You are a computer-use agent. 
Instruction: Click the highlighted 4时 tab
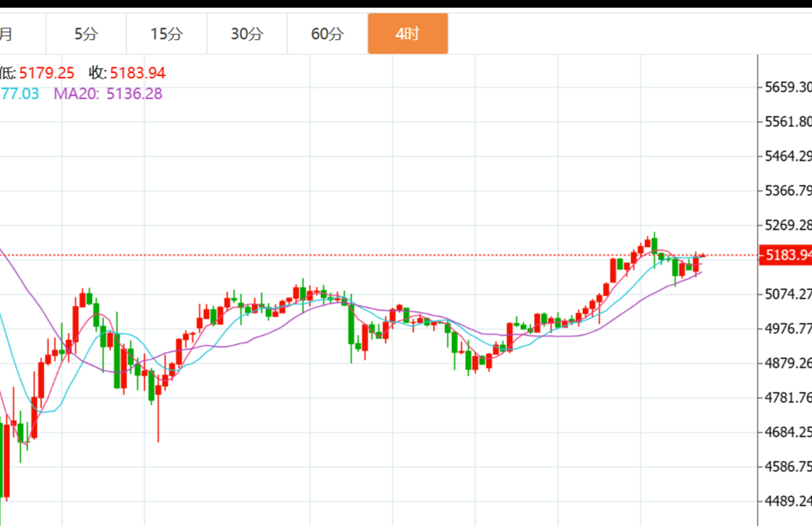coord(408,34)
